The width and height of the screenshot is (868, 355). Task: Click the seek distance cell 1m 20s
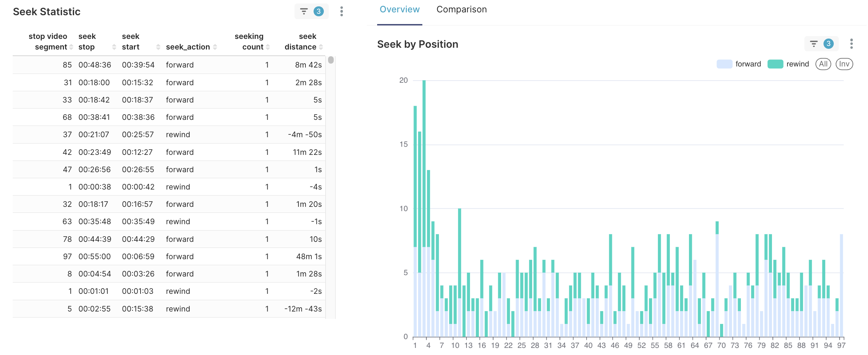pyautogui.click(x=309, y=204)
